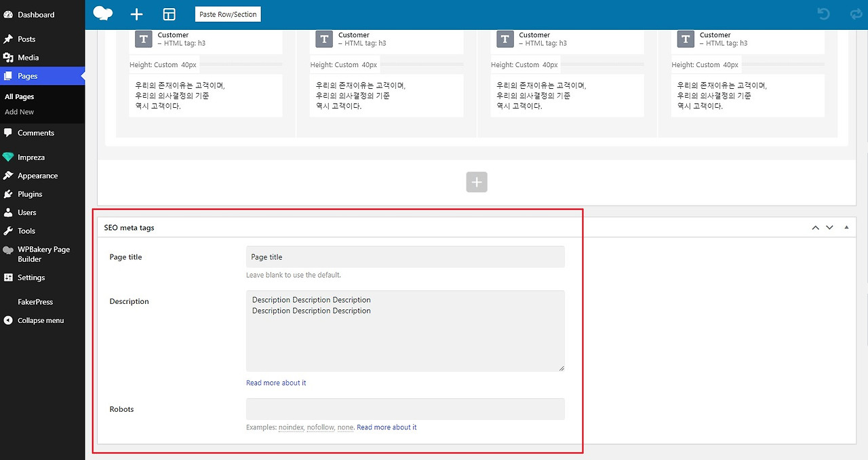
Task: Open the Tools menu
Action: [26, 231]
